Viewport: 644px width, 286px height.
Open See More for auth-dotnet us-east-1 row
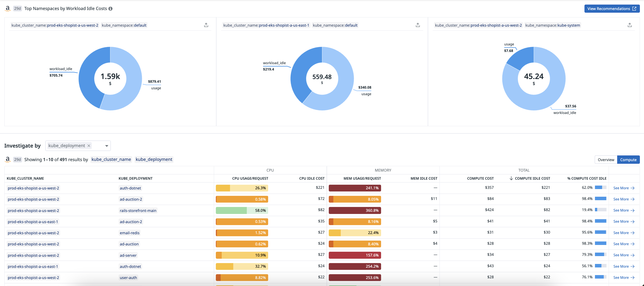coord(624,266)
